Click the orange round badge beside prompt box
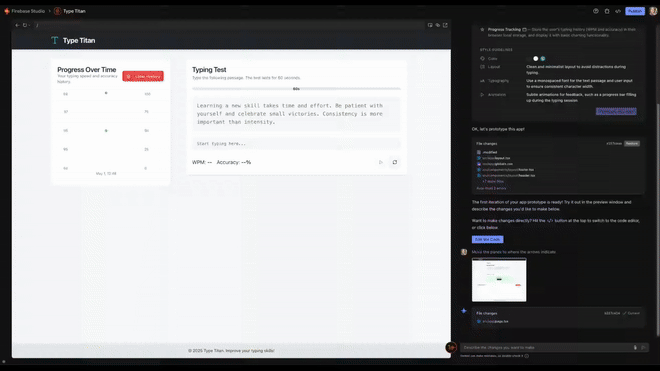 (x=451, y=347)
